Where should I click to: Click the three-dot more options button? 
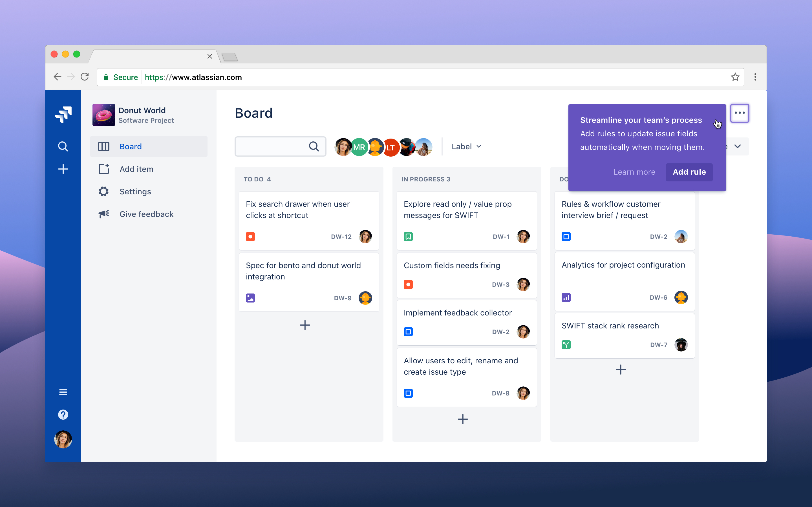point(740,113)
